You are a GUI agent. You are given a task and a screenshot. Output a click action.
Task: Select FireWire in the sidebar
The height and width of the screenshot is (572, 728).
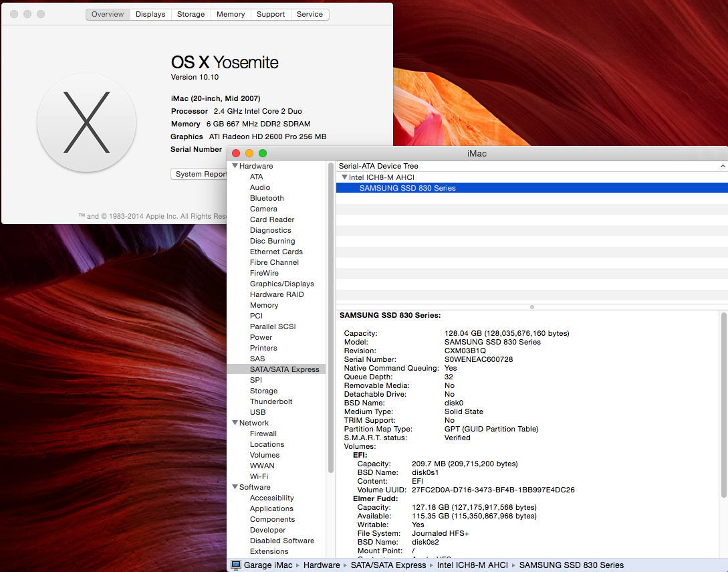(264, 273)
